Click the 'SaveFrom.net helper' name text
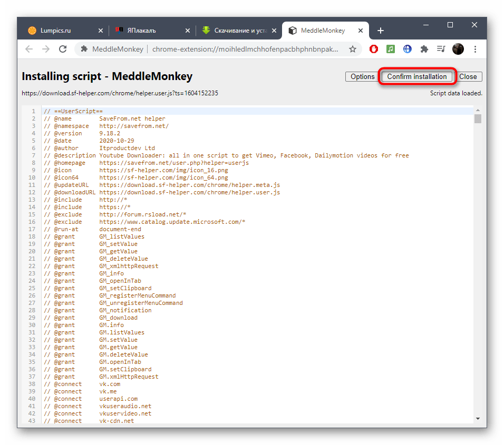 click(132, 118)
